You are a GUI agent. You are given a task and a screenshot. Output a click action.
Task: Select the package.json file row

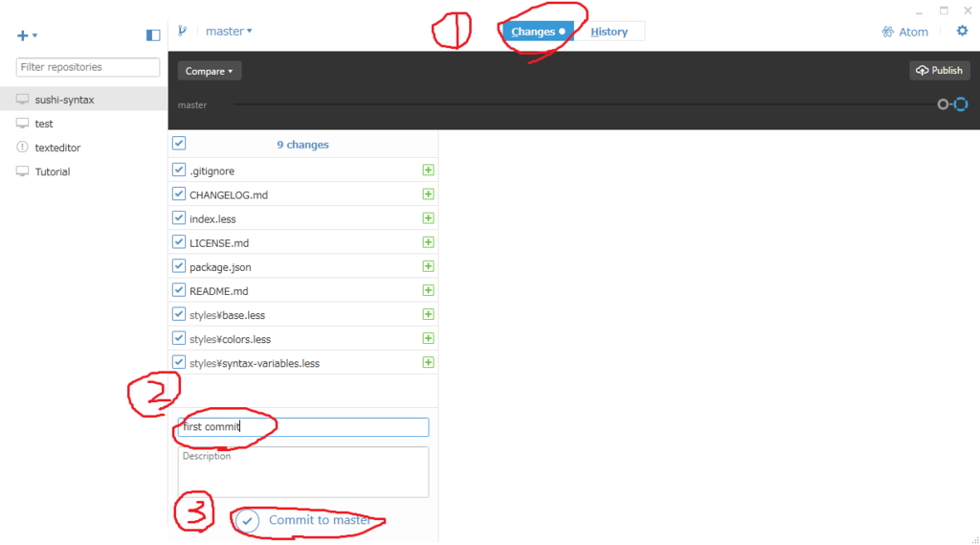pyautogui.click(x=303, y=266)
